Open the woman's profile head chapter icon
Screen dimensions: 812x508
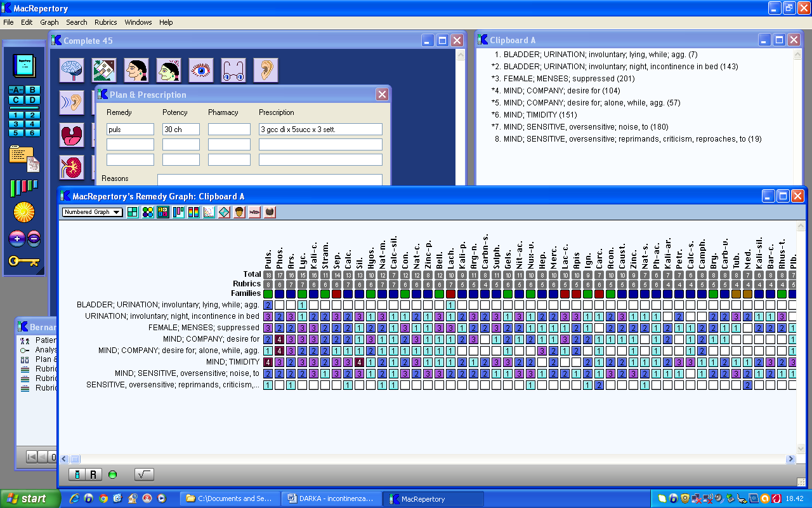[x=136, y=70]
